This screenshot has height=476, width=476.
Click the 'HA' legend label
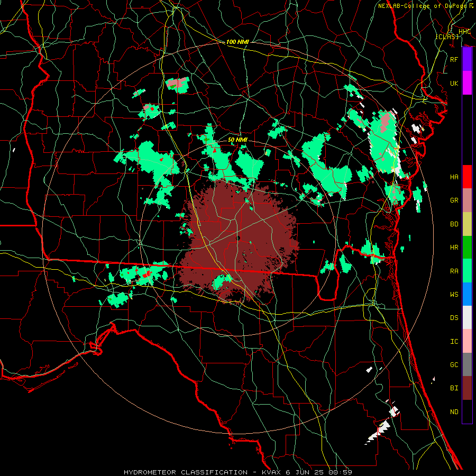[x=454, y=177]
